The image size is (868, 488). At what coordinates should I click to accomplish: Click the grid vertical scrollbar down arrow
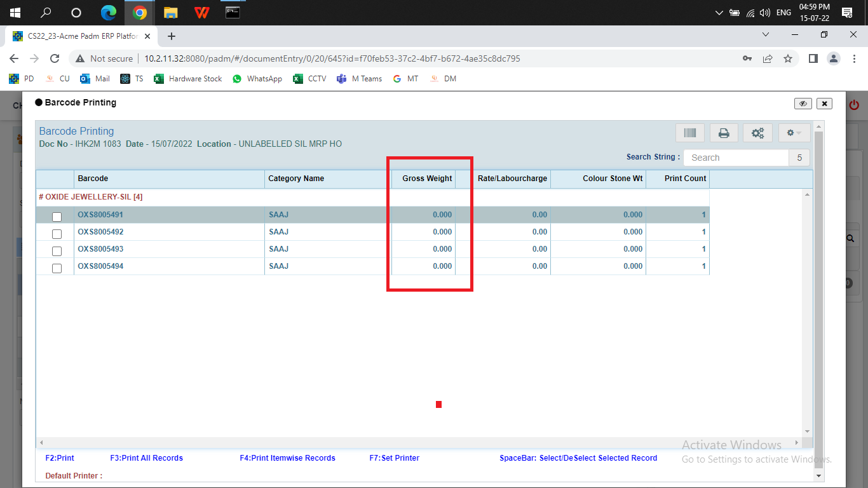click(807, 431)
